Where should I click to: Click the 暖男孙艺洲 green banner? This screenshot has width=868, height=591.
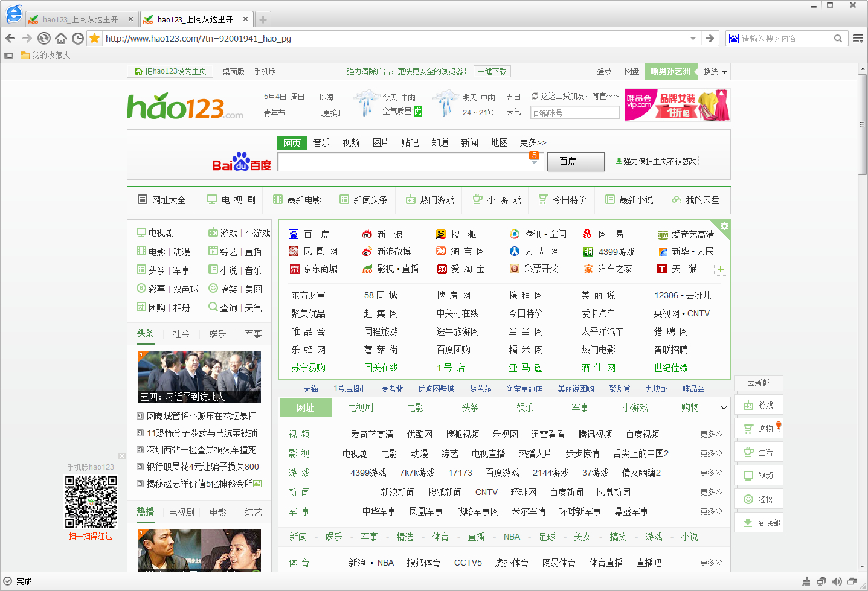[x=670, y=71]
